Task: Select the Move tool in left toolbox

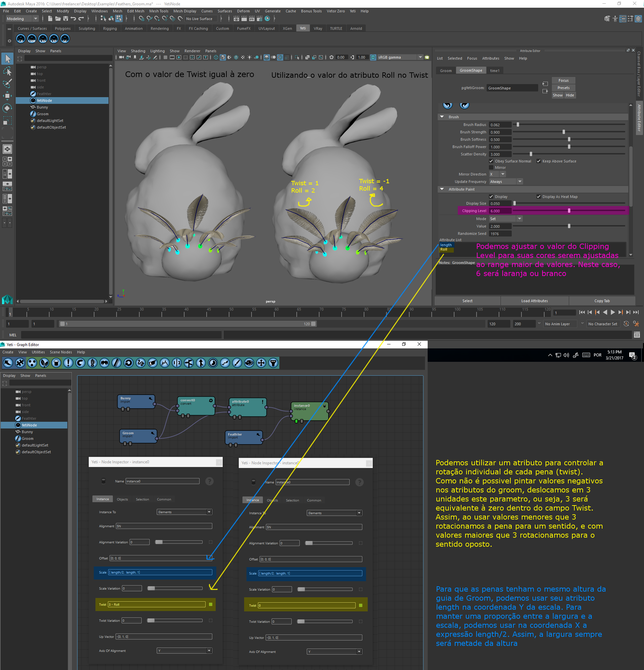Action: [x=7, y=96]
